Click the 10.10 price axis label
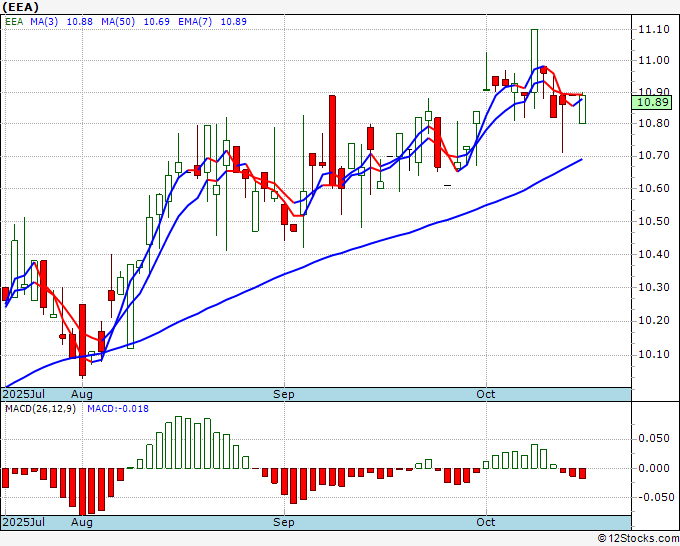Image resolution: width=680 pixels, height=546 pixels. [654, 355]
